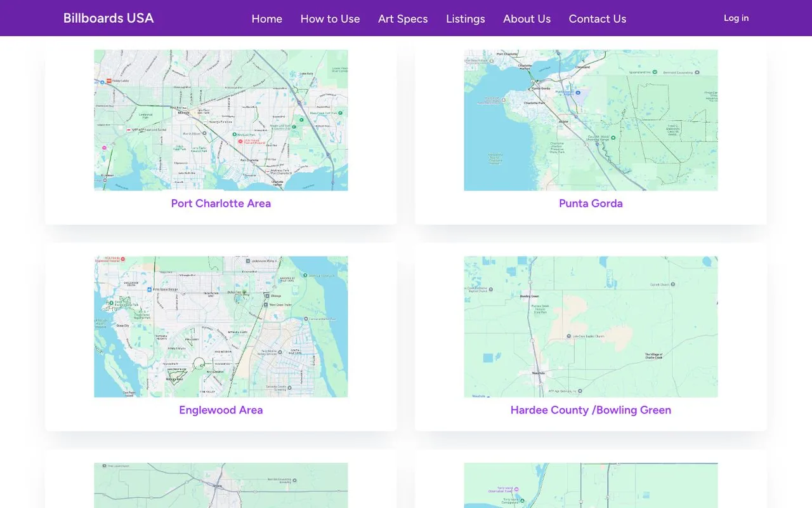Go to the Home page
Screen dimensions: 812x508
266,18
